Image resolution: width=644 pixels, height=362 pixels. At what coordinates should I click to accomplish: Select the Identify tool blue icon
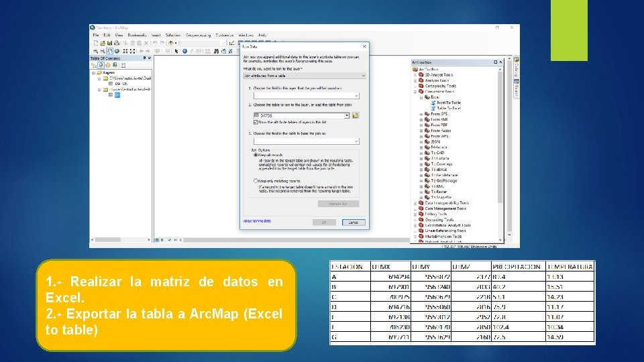[185, 52]
